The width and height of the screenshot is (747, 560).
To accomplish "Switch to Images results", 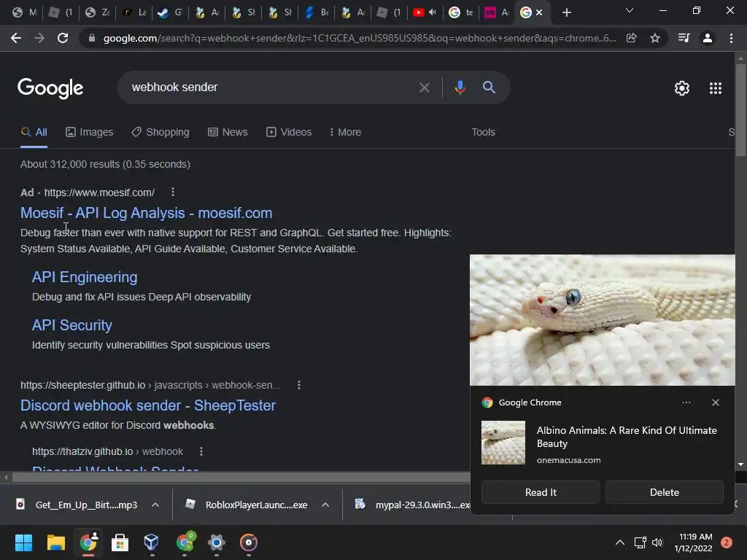I will pos(90,133).
